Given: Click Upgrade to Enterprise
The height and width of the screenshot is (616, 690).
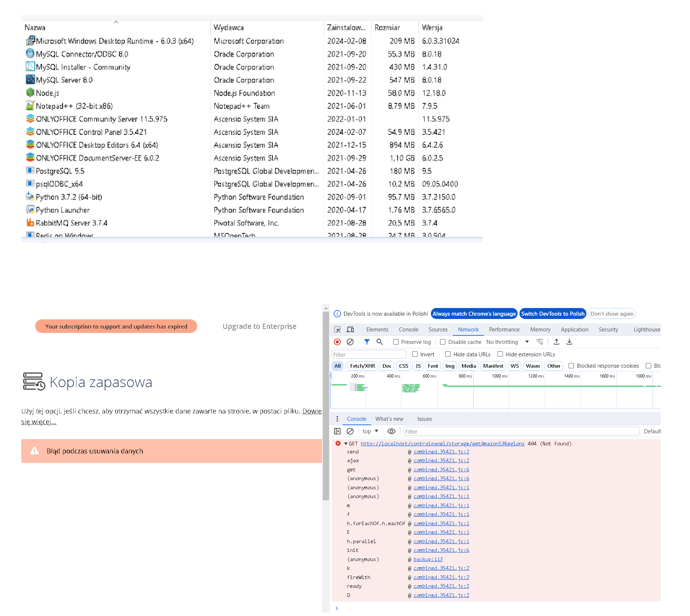Looking at the screenshot, I should click(x=260, y=326).
